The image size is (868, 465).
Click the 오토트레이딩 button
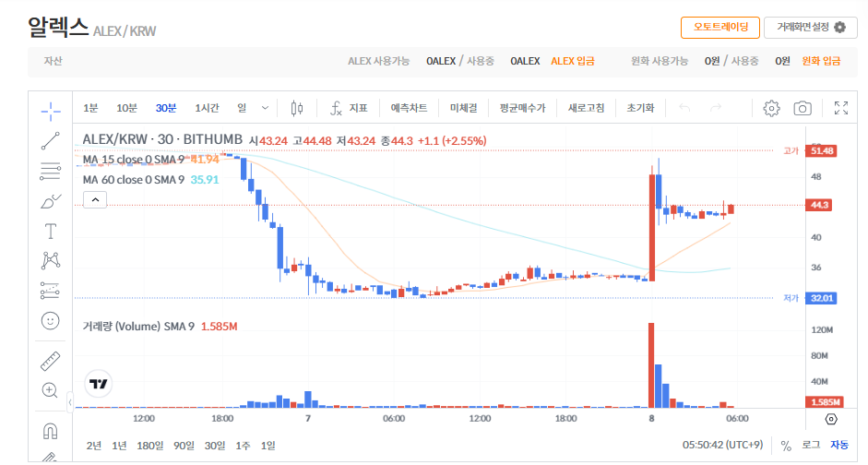point(720,27)
